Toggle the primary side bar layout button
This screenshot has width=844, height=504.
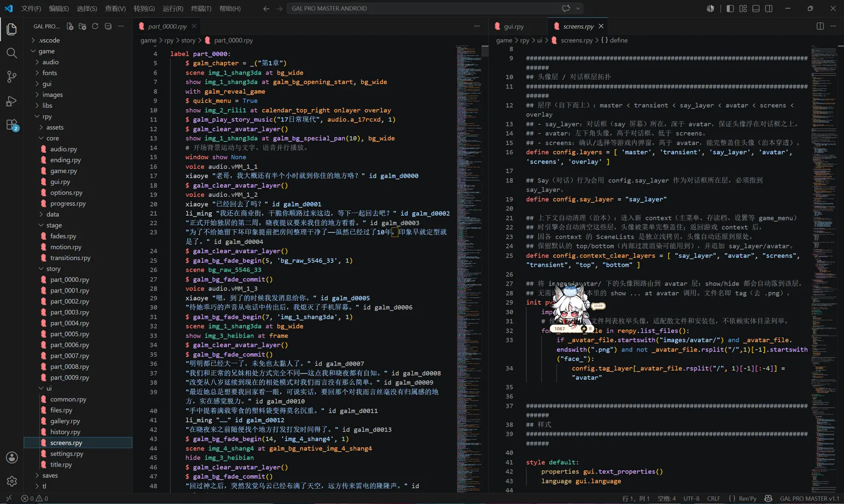tap(730, 8)
